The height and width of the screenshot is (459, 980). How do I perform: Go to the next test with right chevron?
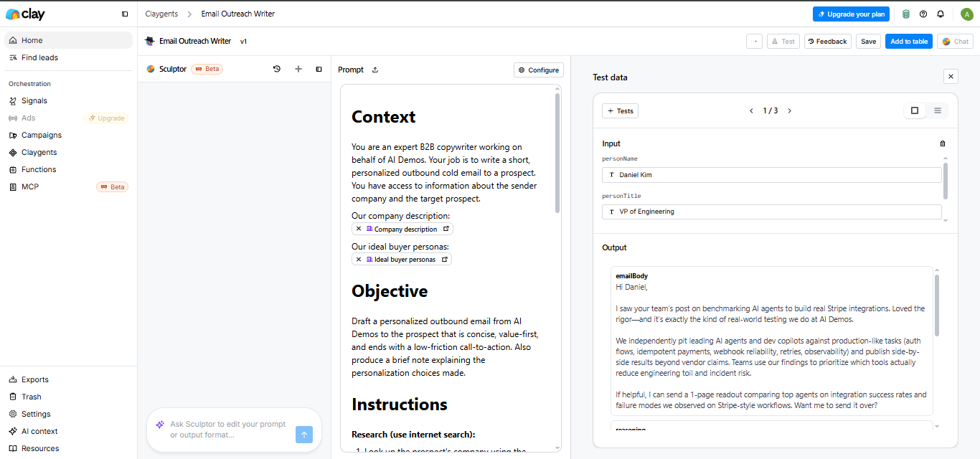tap(789, 110)
